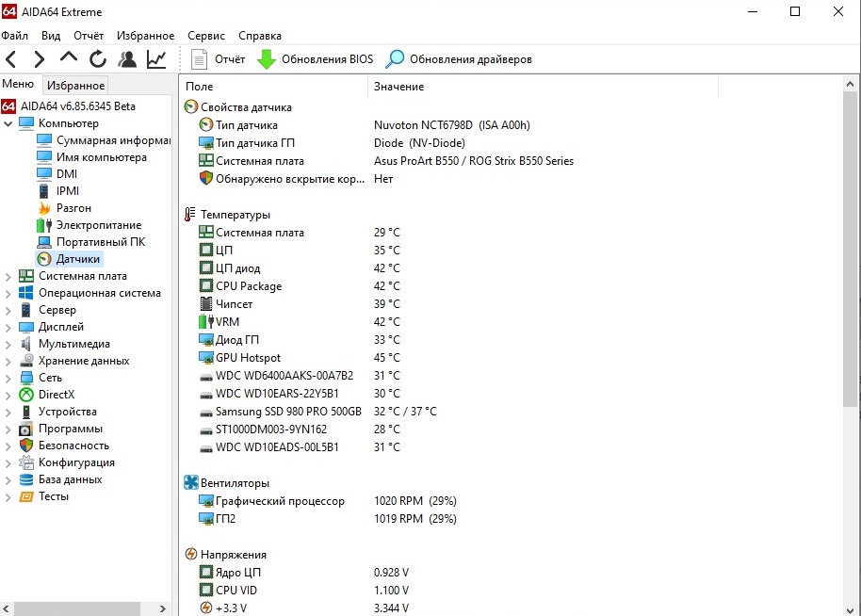This screenshot has width=861, height=616.
Task: Select Имя компьютера in the tree
Action: click(92, 157)
